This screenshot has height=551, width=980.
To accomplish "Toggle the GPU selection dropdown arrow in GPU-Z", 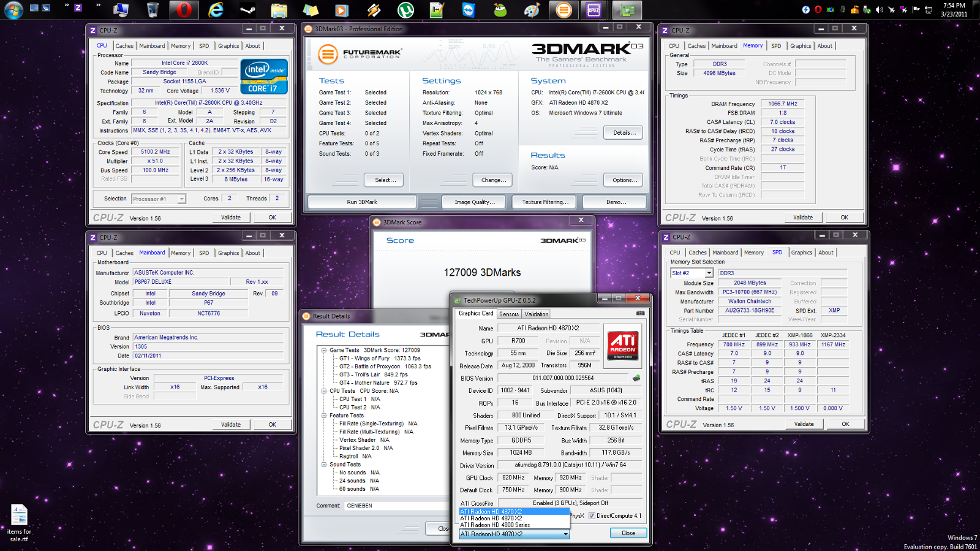I will click(565, 534).
